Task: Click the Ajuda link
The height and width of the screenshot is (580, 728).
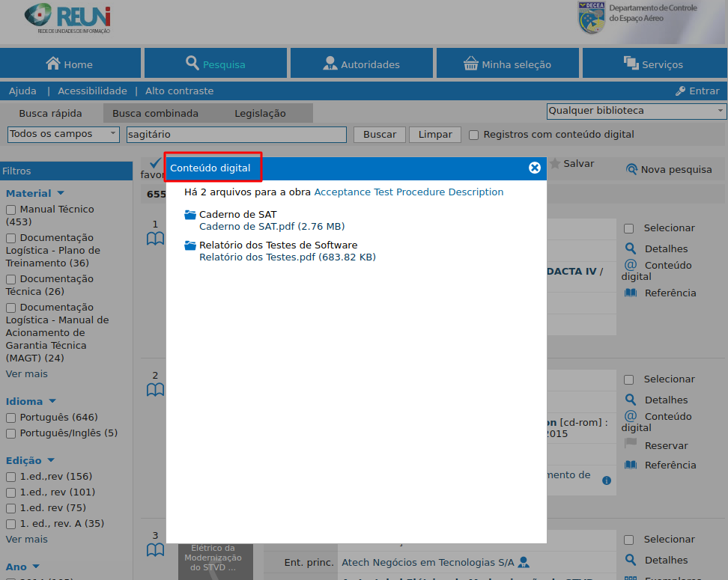Action: (22, 91)
